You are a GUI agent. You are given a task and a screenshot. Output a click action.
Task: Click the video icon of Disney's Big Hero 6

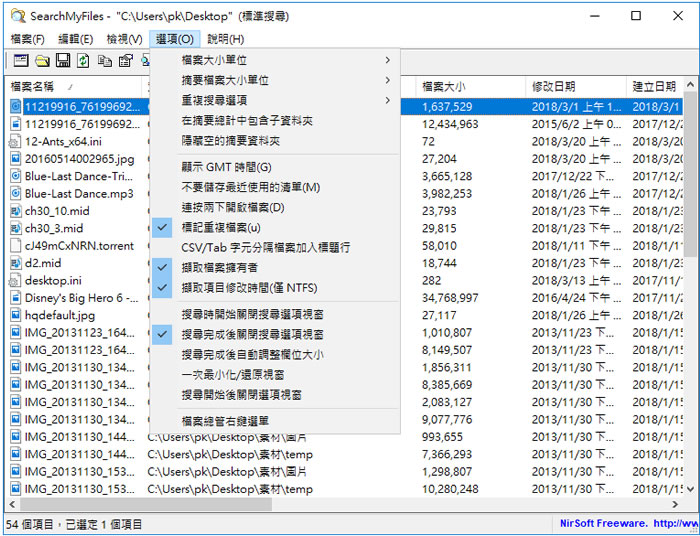15,298
